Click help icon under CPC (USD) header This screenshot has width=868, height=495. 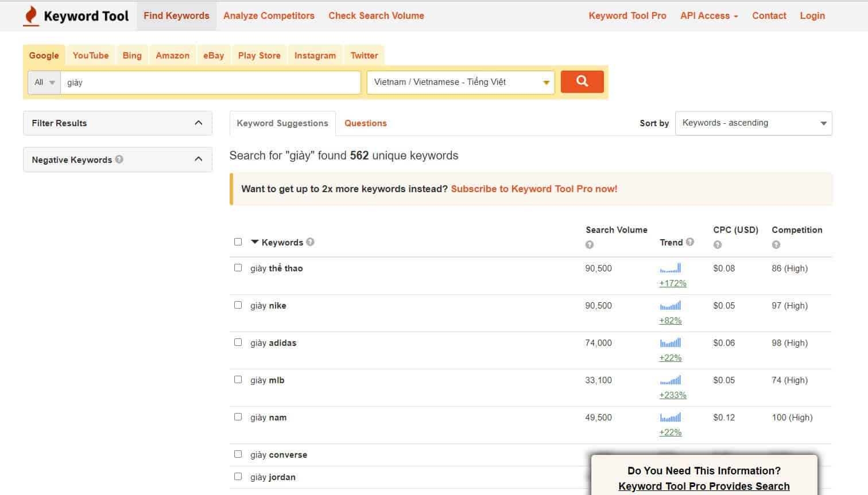(717, 245)
